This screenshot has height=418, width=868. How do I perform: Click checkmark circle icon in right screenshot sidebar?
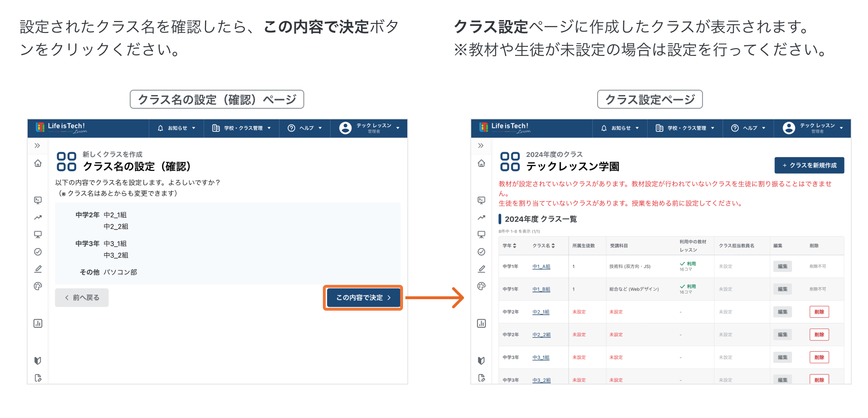pos(481,252)
